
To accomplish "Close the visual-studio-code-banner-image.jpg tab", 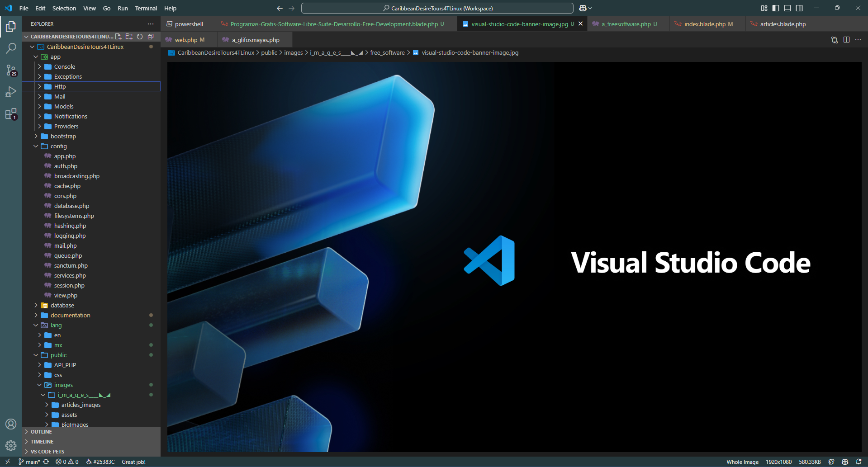I will (581, 24).
